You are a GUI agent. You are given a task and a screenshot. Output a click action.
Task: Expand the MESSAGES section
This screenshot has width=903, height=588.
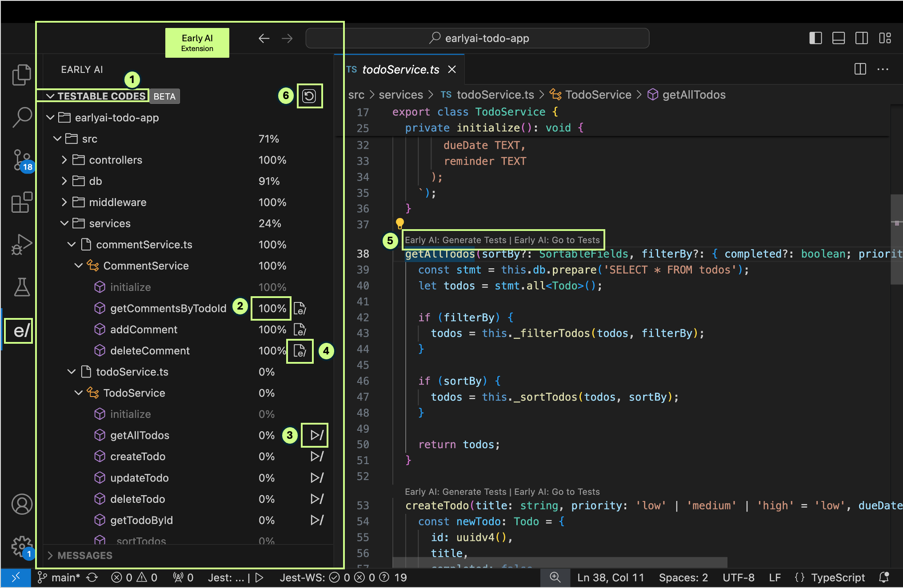pyautogui.click(x=84, y=556)
